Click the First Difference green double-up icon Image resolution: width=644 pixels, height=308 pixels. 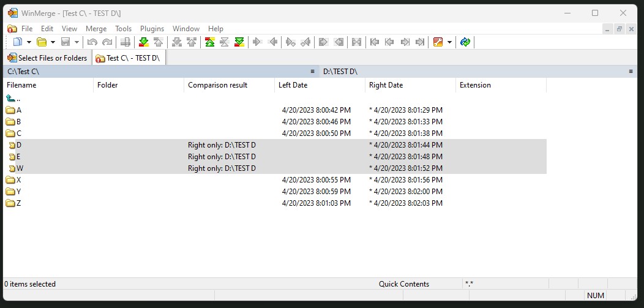(210, 42)
